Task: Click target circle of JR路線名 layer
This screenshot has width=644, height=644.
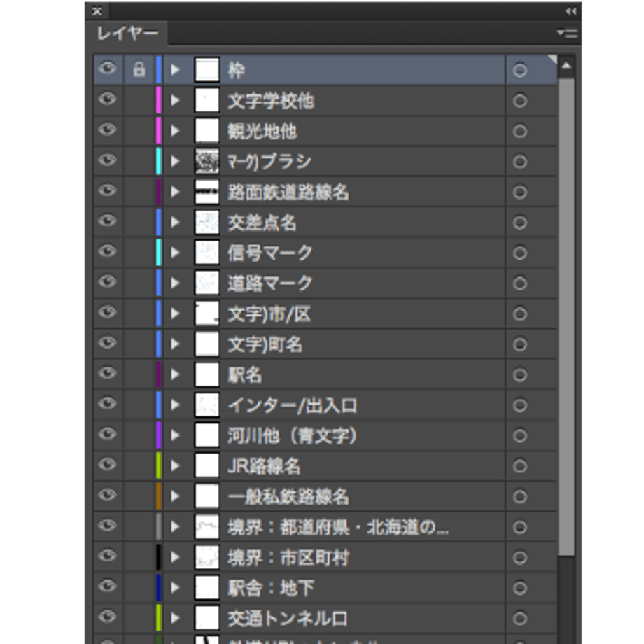Action: pos(520,466)
